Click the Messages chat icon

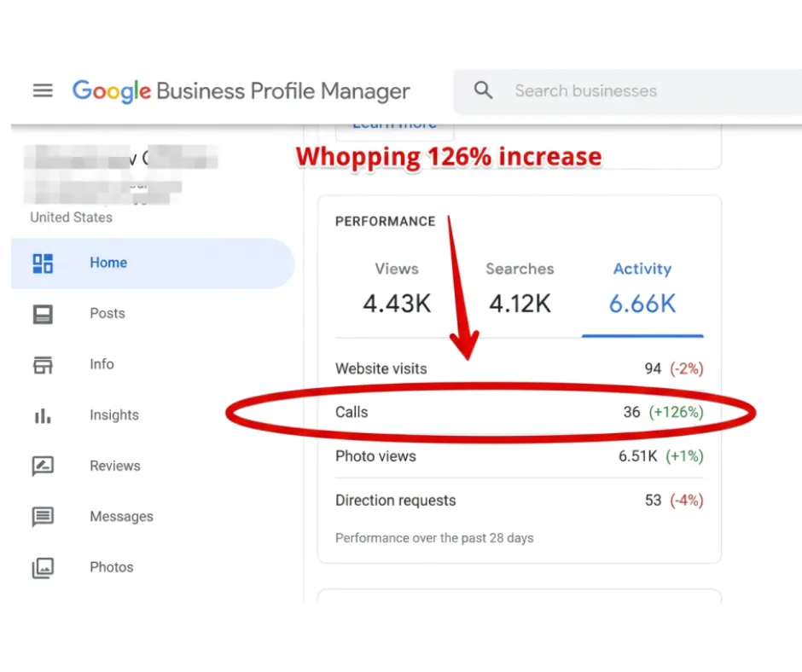(x=43, y=517)
